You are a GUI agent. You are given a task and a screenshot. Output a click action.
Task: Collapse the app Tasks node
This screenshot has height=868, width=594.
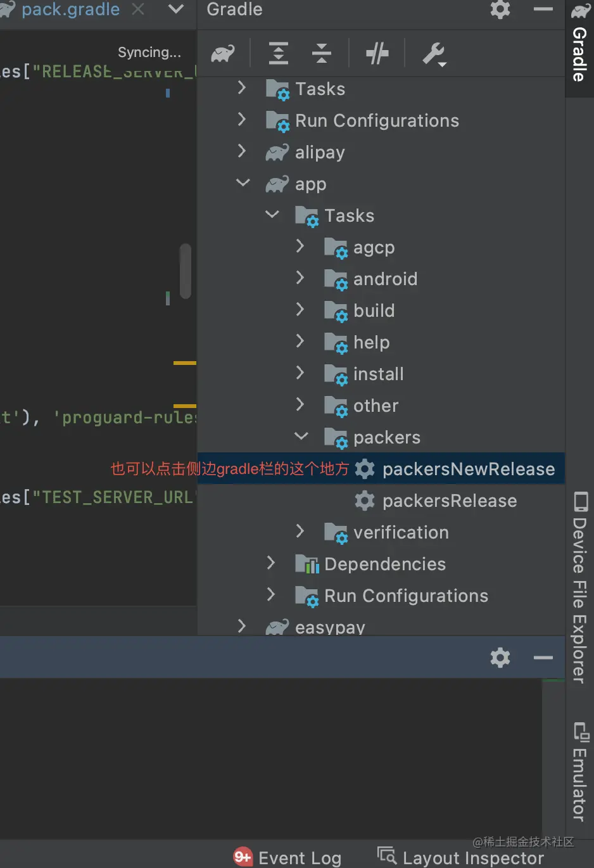click(272, 215)
